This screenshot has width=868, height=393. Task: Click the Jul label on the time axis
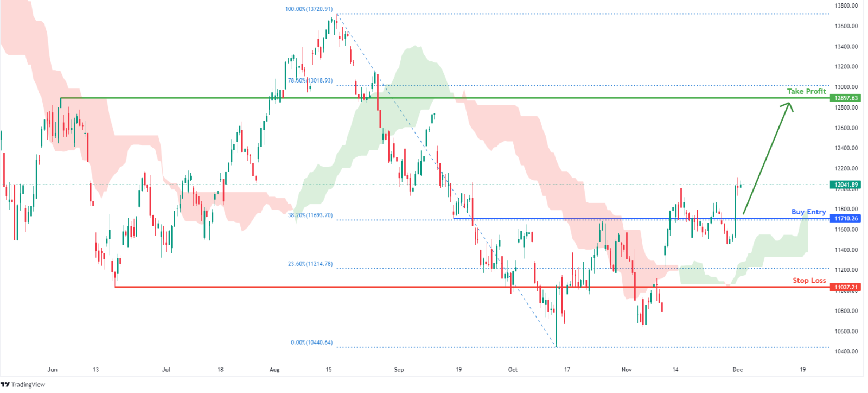(166, 370)
